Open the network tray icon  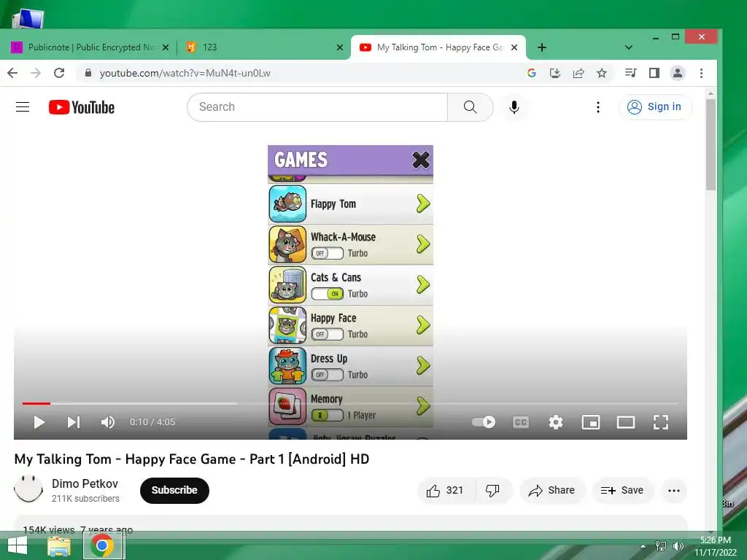pyautogui.click(x=661, y=546)
